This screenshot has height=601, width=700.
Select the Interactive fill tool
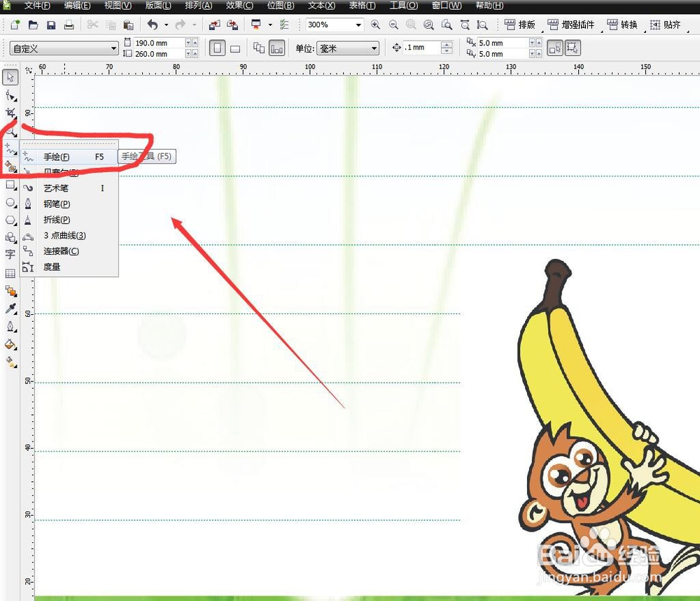click(10, 362)
